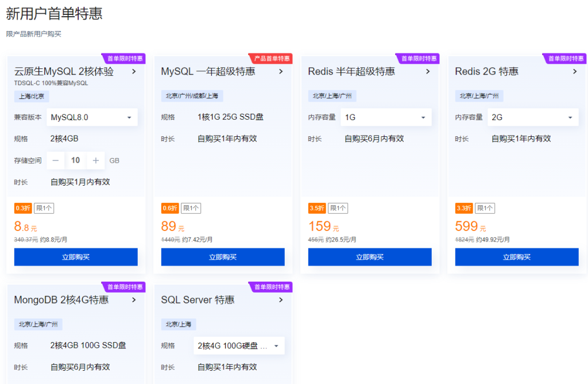The image size is (588, 384).
Task: Click the 北京/上海/广州 tag on Redis 2G 特惠
Action: [x=479, y=96]
